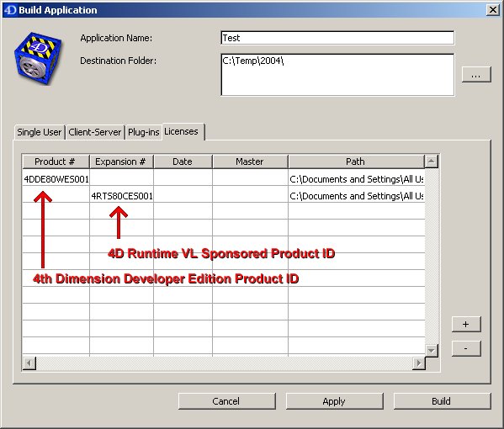Click the license list scroll up arrow
This screenshot has width=504, height=429.
point(432,162)
